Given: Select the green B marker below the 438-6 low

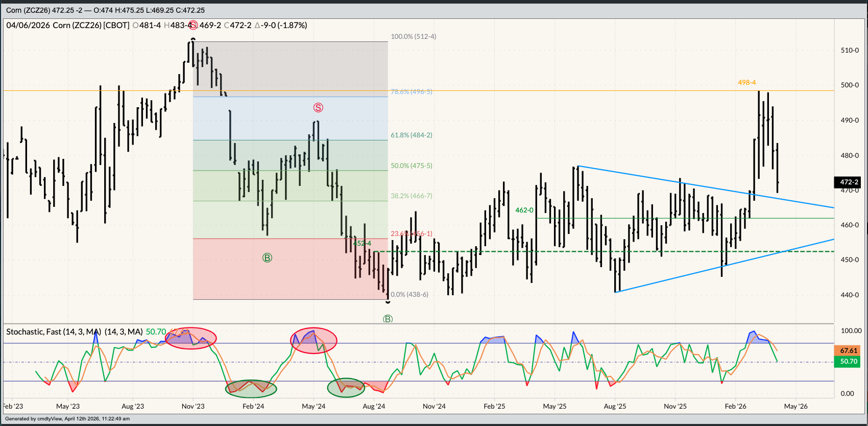Looking at the screenshot, I should coord(388,319).
